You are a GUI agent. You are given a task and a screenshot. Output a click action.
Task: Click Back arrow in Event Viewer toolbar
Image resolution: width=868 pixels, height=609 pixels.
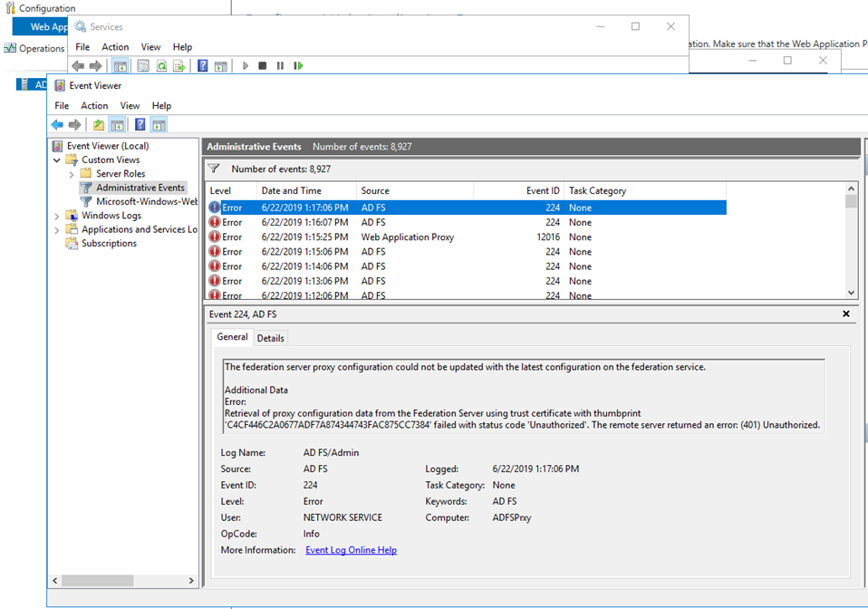click(x=57, y=124)
